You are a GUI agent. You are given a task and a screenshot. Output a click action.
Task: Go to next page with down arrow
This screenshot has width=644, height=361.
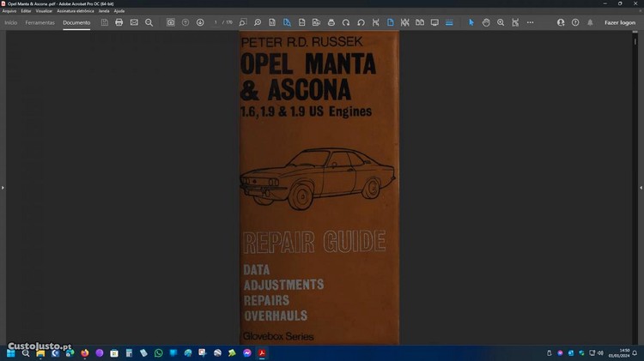click(200, 22)
